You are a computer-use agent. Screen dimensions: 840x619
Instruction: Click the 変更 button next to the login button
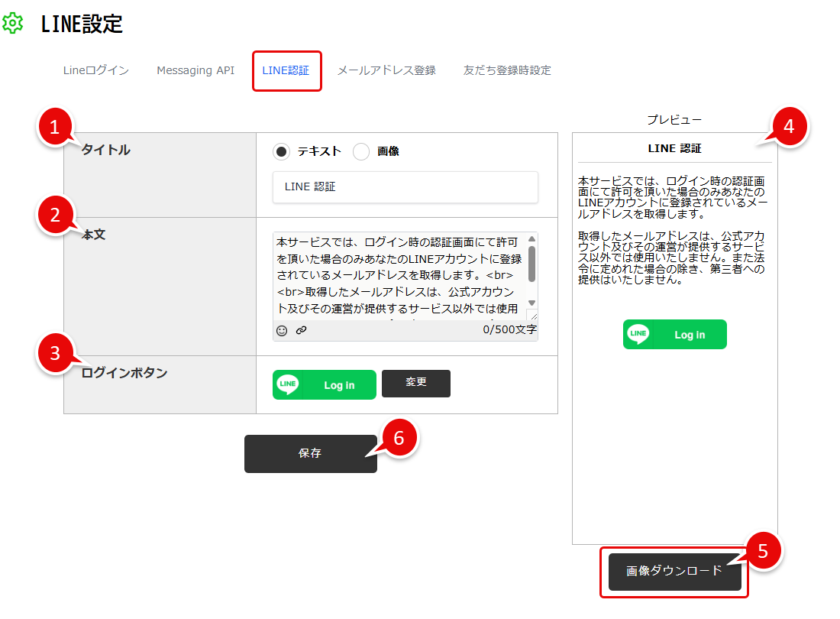[415, 384]
